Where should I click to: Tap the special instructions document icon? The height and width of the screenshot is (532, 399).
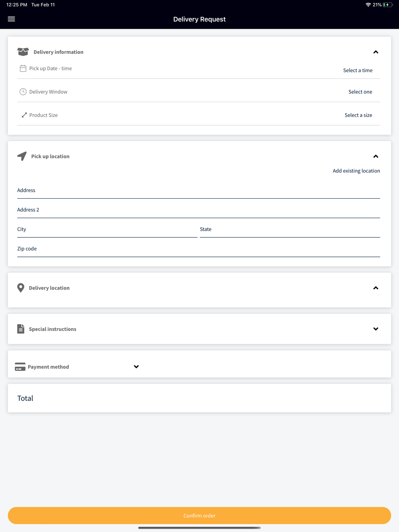(x=21, y=329)
